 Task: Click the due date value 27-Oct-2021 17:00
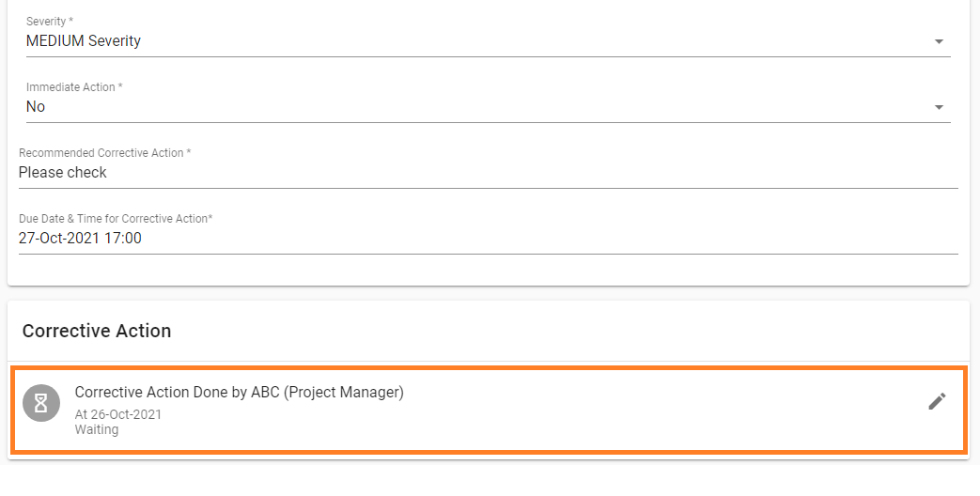[x=80, y=239]
